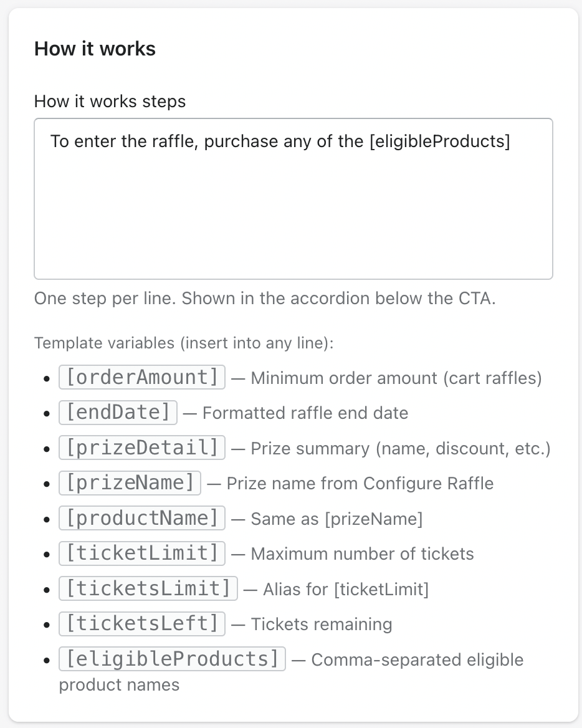Click inside the How it works steps textarea
The width and height of the screenshot is (582, 728).
click(x=293, y=199)
